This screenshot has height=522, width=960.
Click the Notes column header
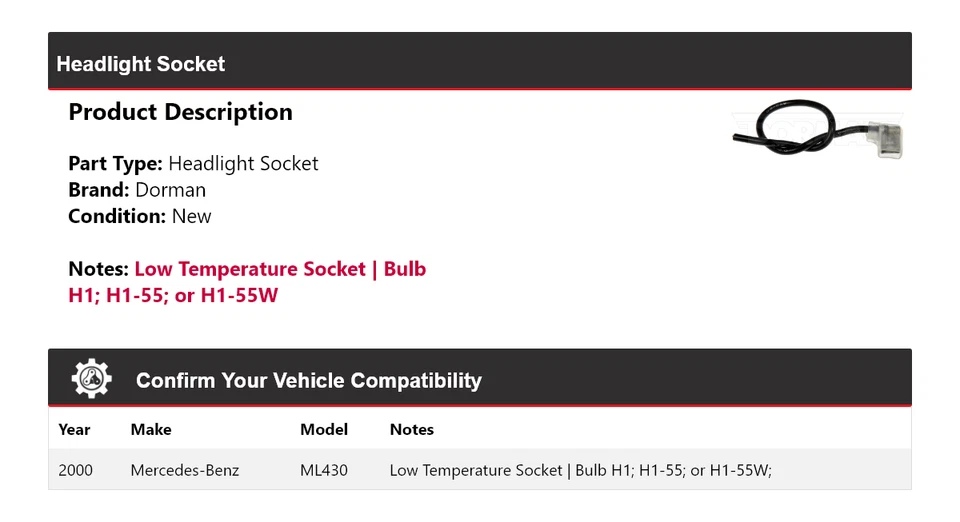(x=411, y=430)
